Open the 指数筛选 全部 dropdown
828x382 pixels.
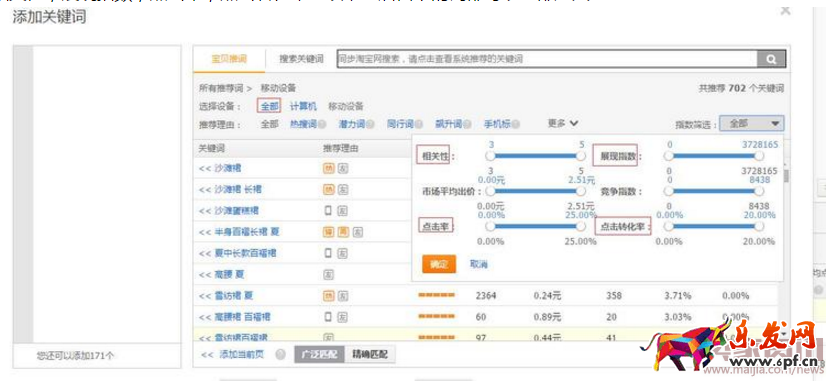point(752,124)
